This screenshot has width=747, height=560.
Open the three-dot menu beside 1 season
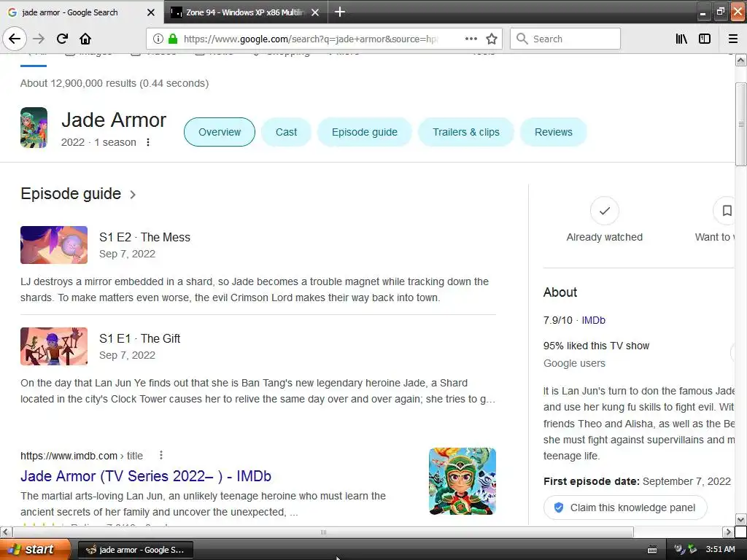pyautogui.click(x=148, y=142)
